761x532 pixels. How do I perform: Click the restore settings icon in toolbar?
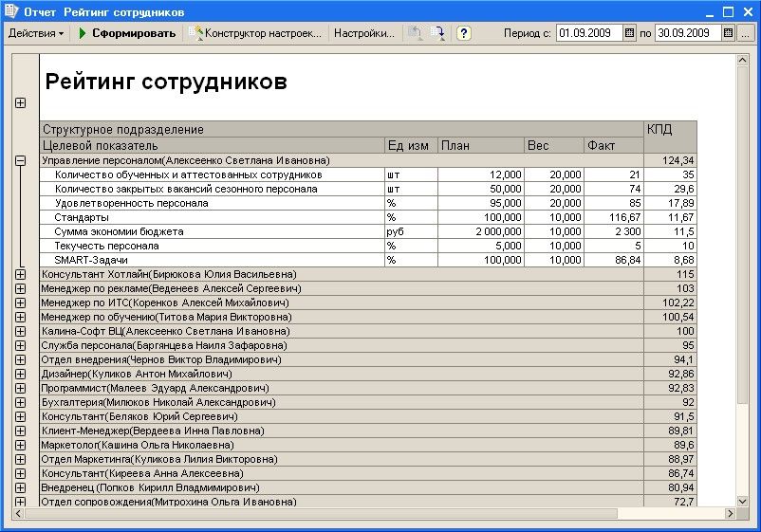click(x=415, y=33)
